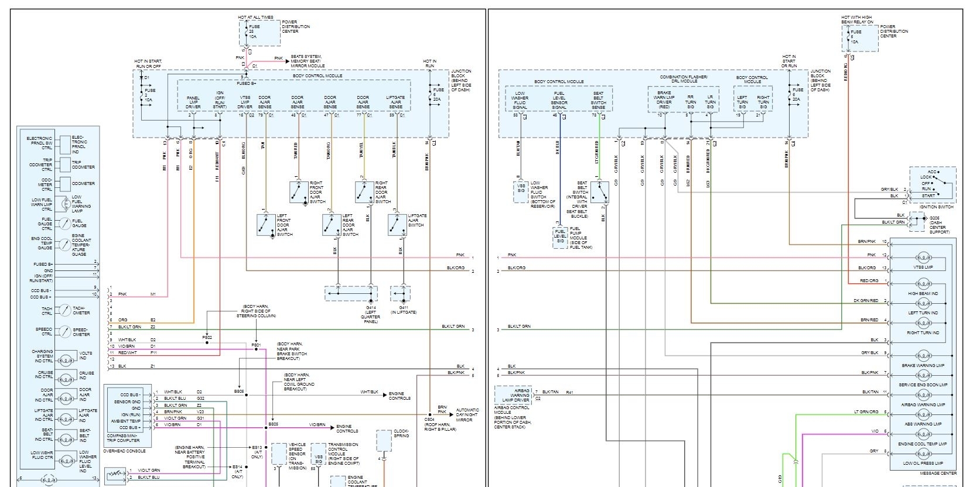Select the AUTOMATIC DAY/NIGHT MIRROR label

point(467,414)
